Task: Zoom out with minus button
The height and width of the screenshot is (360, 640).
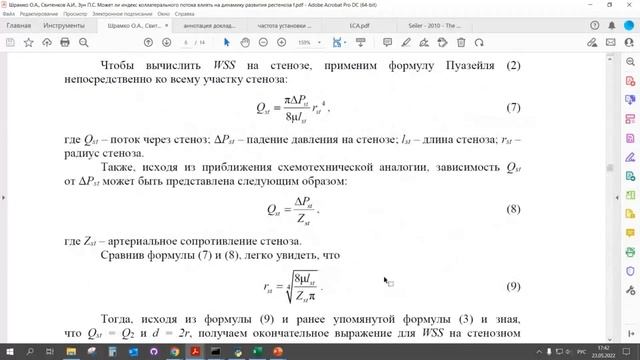Action: coord(263,42)
